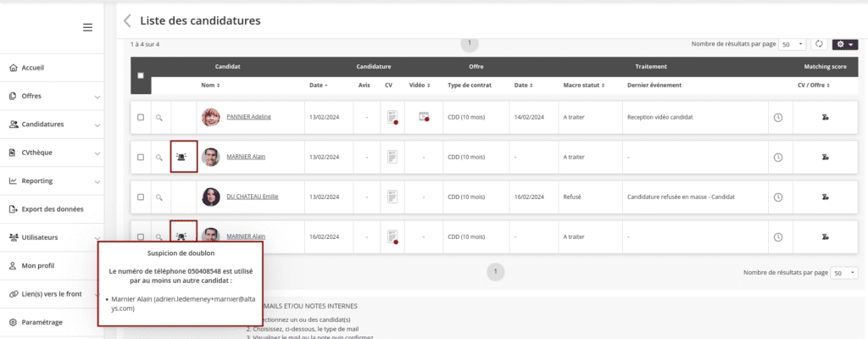The height and width of the screenshot is (339, 868).
Task: Click matching score icon for DU CHATEAU Emilie
Action: (x=825, y=197)
